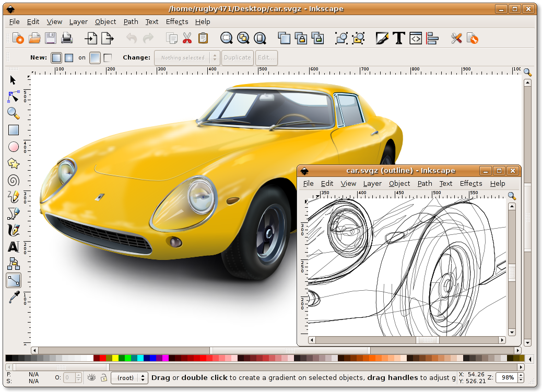Open the Path menu
This screenshot has height=392, width=542.
[x=131, y=21]
